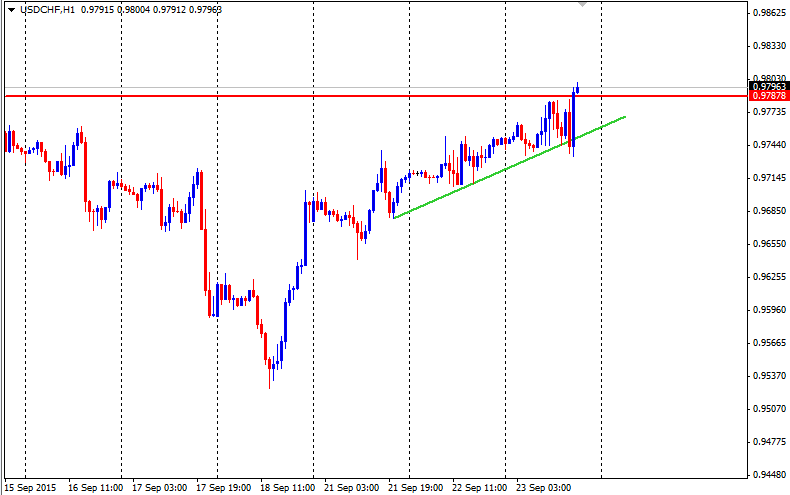Click the 0.95370 price scale value
Viewport: 790px width, 495px height.
(x=769, y=376)
